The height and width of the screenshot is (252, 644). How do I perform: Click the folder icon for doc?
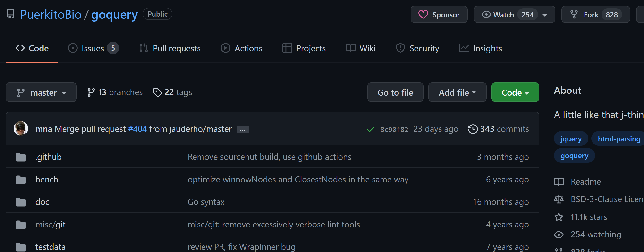click(21, 202)
